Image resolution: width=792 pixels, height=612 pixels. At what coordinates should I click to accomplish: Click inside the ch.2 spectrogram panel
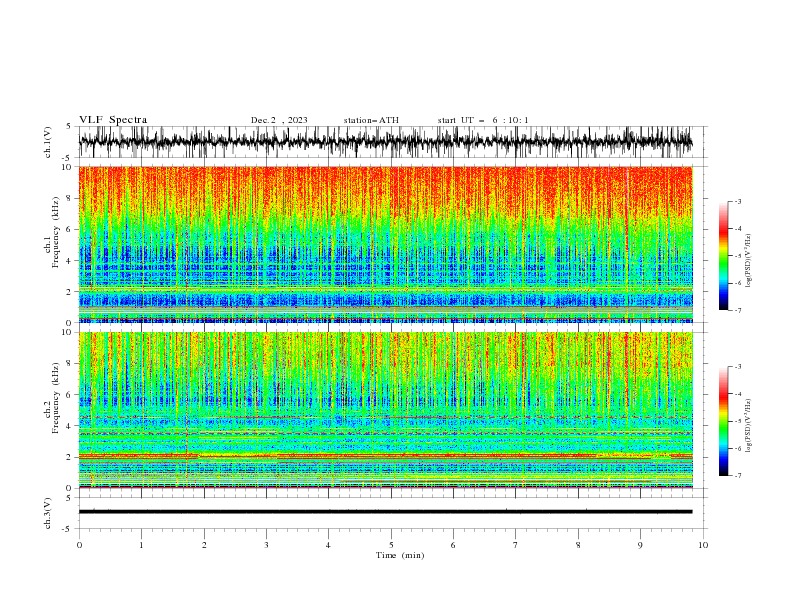click(x=385, y=410)
